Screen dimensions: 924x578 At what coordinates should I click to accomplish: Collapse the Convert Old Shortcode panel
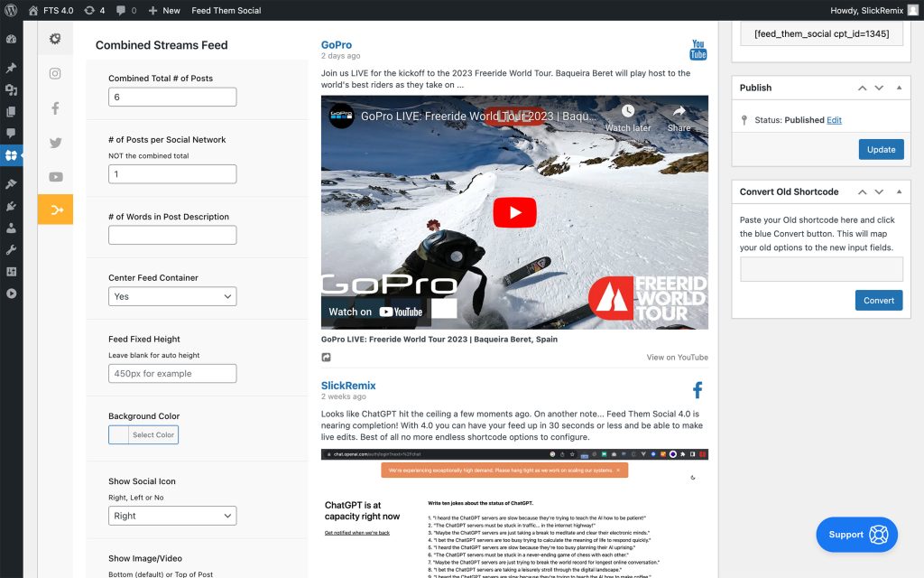tap(900, 191)
